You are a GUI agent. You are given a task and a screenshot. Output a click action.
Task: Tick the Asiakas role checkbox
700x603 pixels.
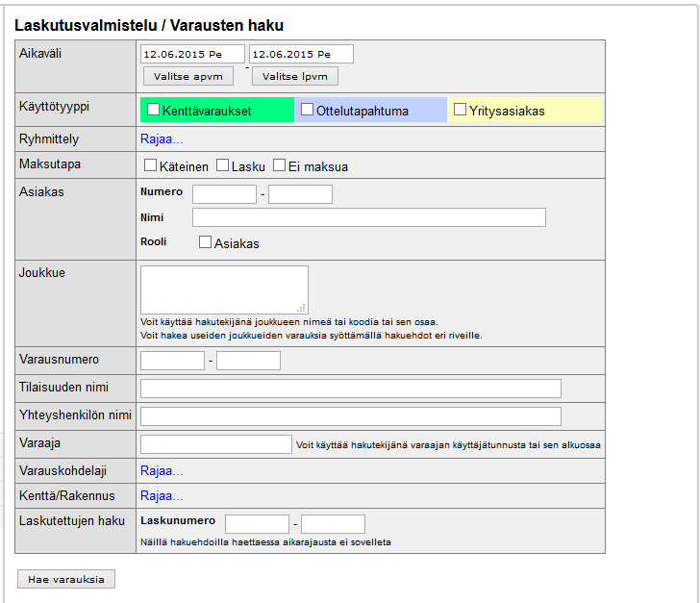point(205,242)
